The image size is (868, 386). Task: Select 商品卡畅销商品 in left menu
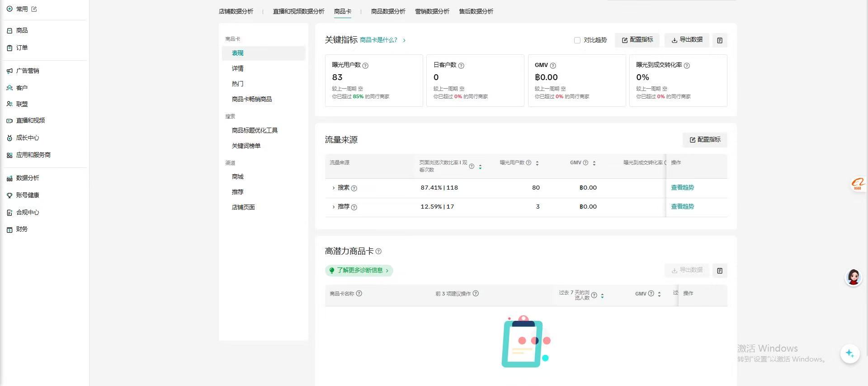point(251,99)
